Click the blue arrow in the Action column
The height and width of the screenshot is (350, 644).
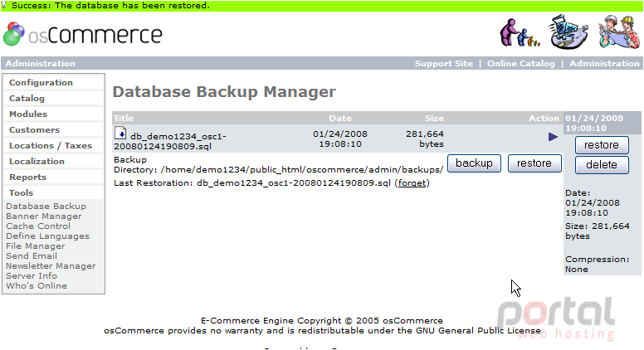[x=553, y=137]
